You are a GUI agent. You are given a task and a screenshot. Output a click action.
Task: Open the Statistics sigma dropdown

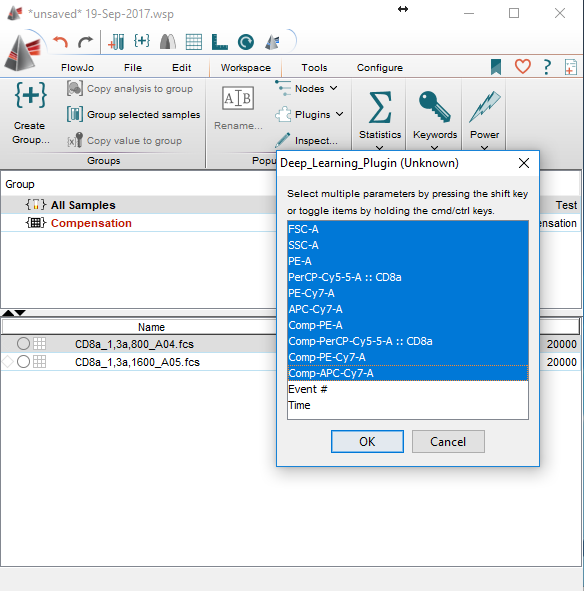380,121
